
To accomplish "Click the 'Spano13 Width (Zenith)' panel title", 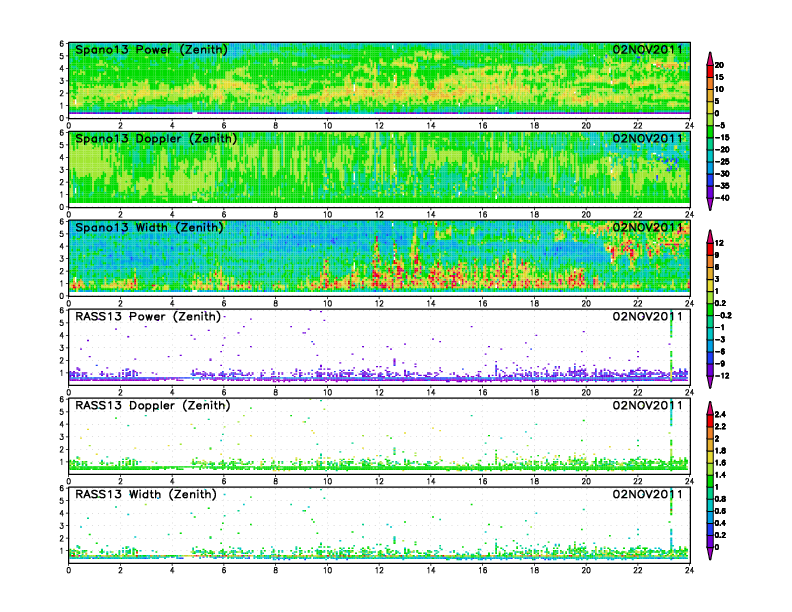I will (x=150, y=228).
